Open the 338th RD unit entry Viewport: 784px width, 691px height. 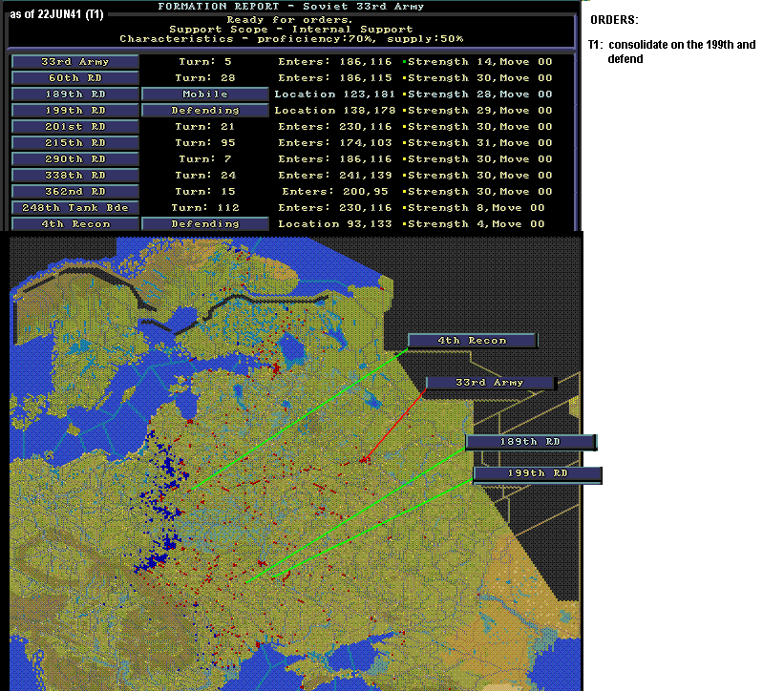pyautogui.click(x=75, y=176)
